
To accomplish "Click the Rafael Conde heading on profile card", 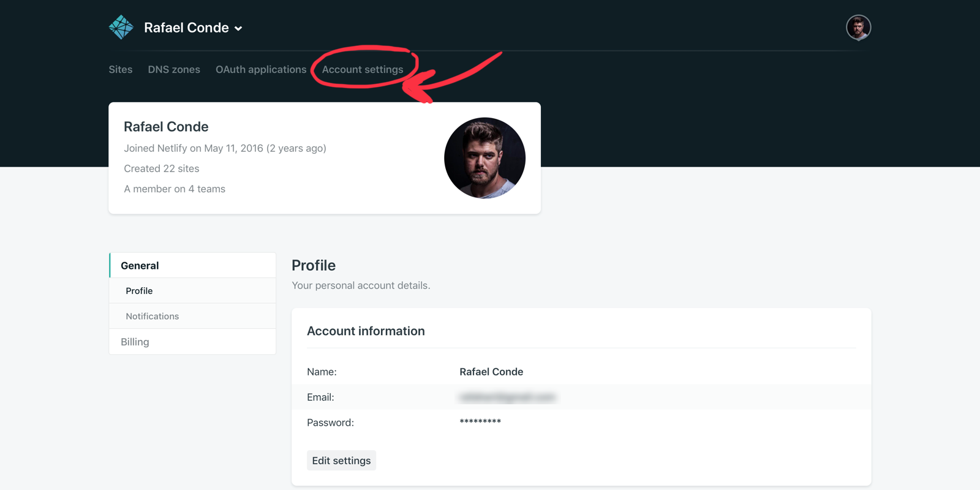I will (x=166, y=127).
